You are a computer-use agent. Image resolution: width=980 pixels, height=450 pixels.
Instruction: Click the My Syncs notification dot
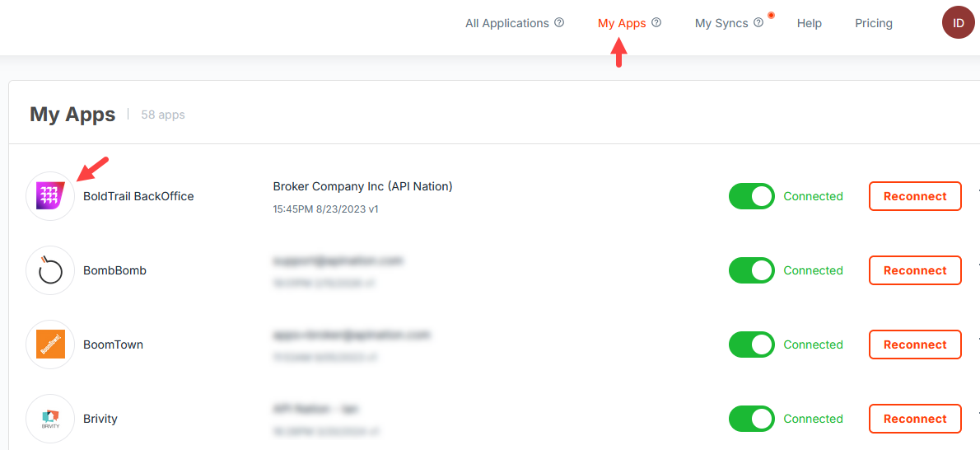(x=772, y=15)
